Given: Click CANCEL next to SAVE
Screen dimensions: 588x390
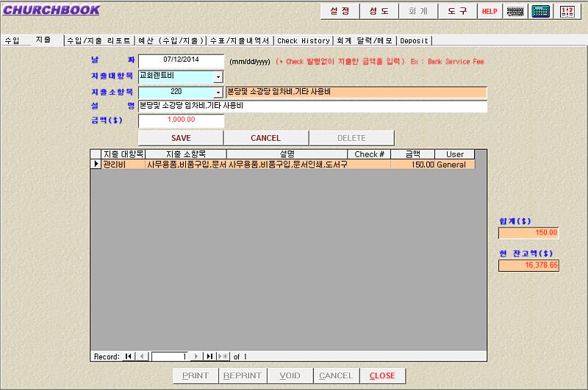Looking at the screenshot, I should [x=266, y=138].
